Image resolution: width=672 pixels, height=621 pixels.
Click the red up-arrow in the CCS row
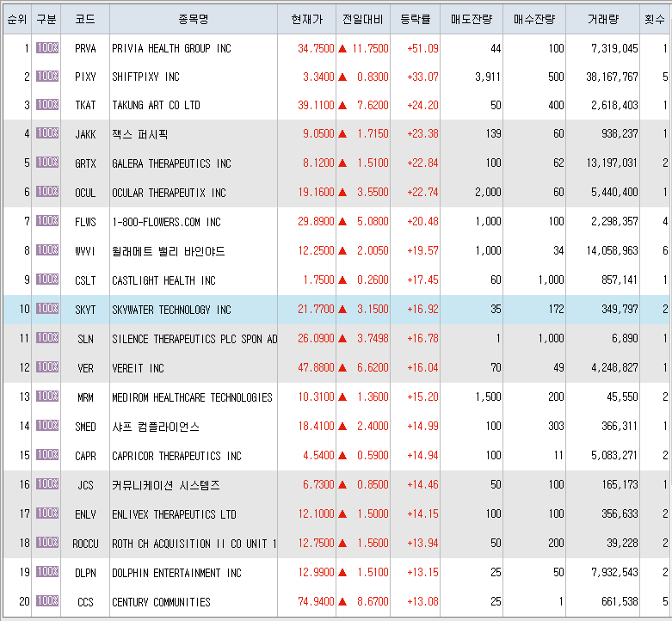tap(342, 602)
